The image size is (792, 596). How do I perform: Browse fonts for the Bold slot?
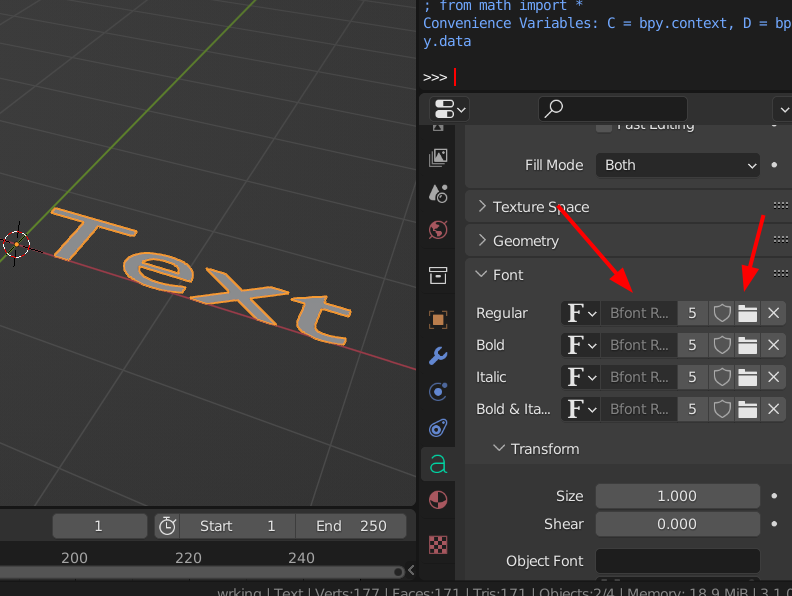[581, 345]
